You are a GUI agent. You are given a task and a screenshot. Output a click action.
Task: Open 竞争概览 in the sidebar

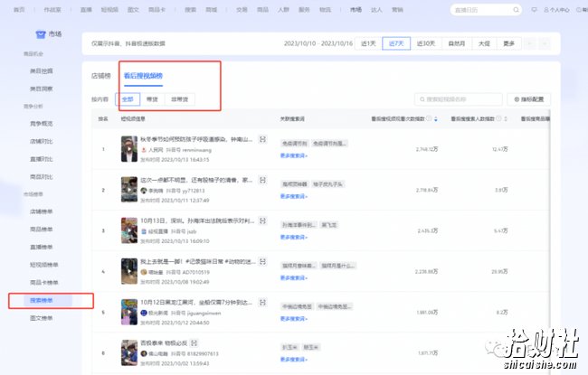42,124
